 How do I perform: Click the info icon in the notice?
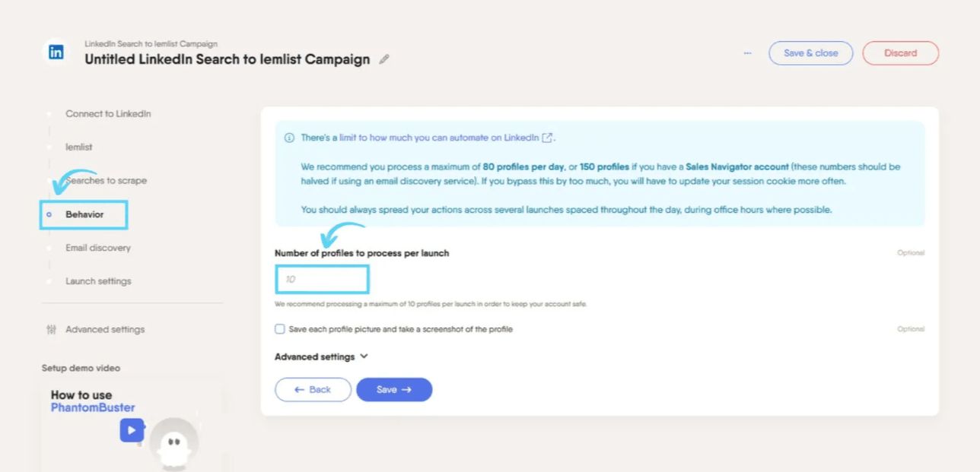click(289, 138)
